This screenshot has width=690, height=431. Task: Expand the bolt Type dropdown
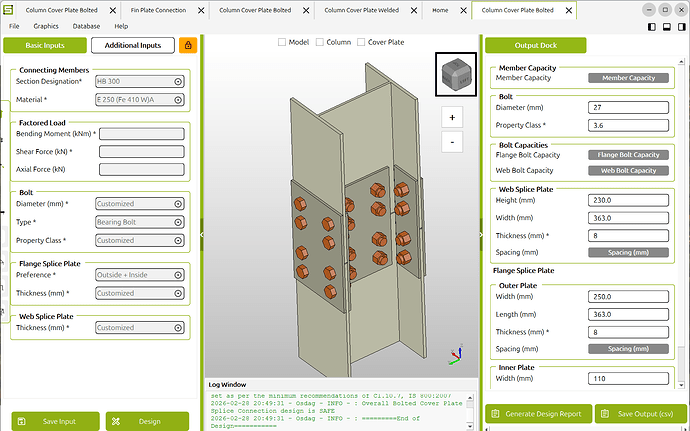(140, 222)
